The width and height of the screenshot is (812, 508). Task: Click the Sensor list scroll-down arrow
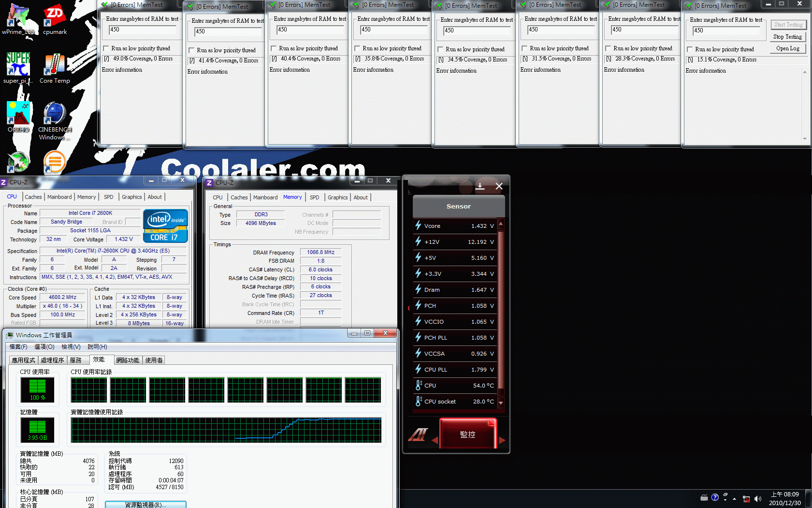point(501,403)
